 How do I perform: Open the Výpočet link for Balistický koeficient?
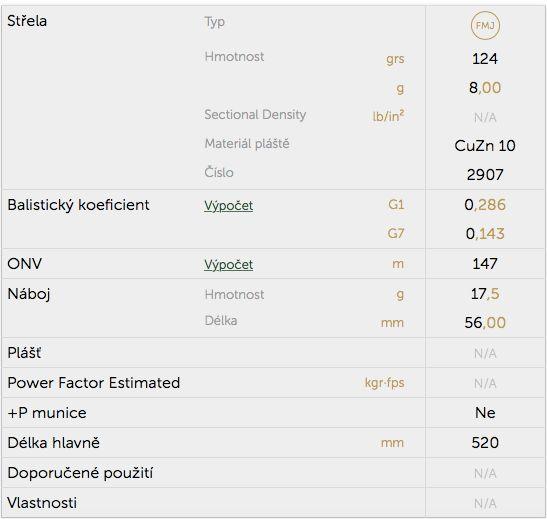click(x=228, y=205)
